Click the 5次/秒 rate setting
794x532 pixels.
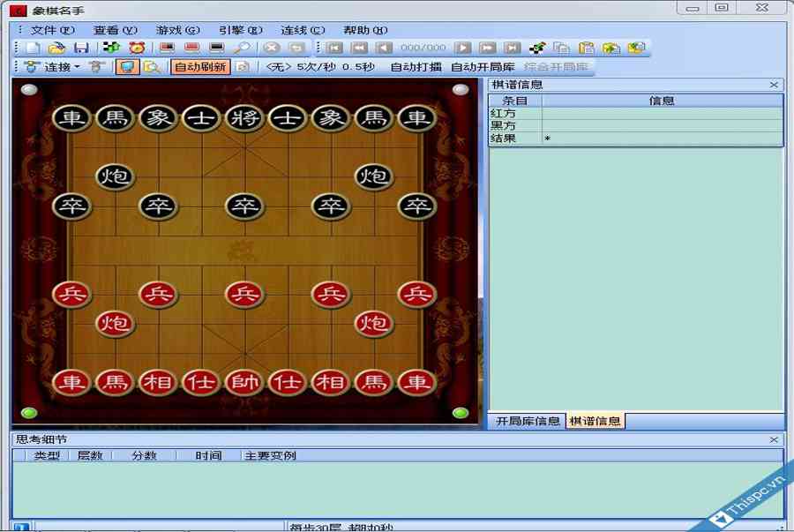316,67
